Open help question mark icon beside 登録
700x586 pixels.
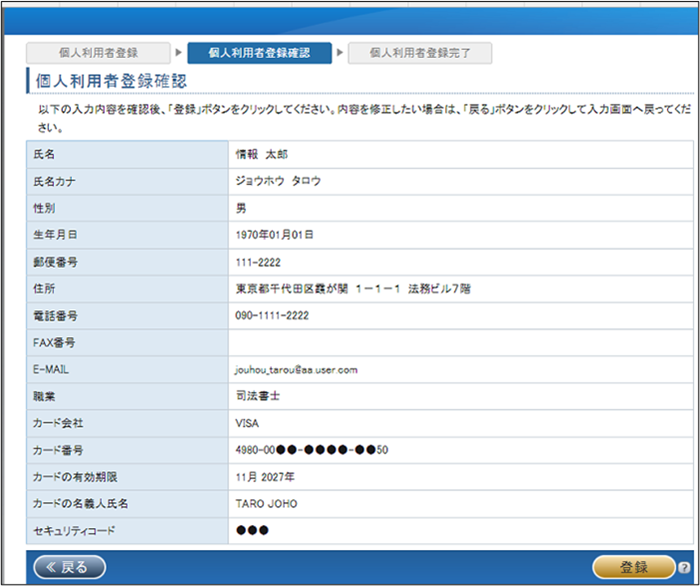(684, 568)
